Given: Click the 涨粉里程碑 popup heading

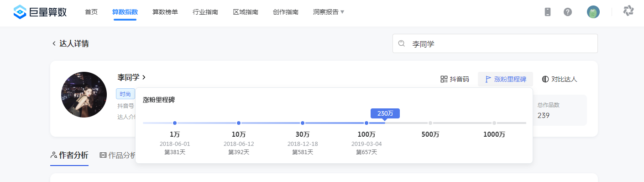Looking at the screenshot, I should tap(159, 100).
